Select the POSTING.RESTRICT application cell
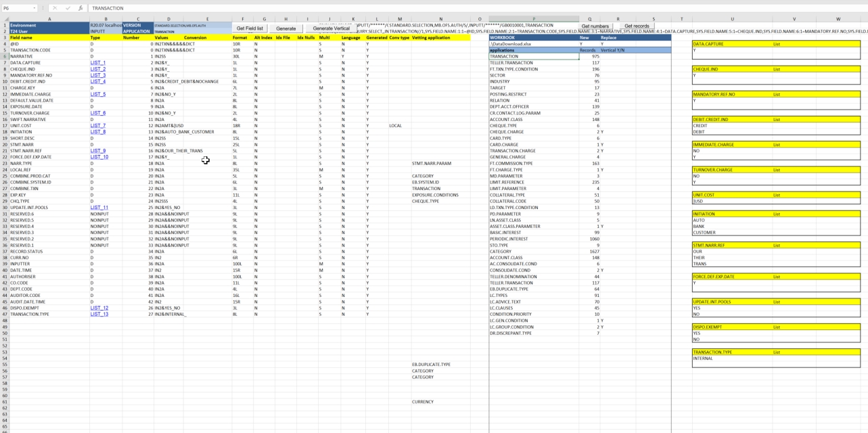868x433 pixels. coord(534,95)
